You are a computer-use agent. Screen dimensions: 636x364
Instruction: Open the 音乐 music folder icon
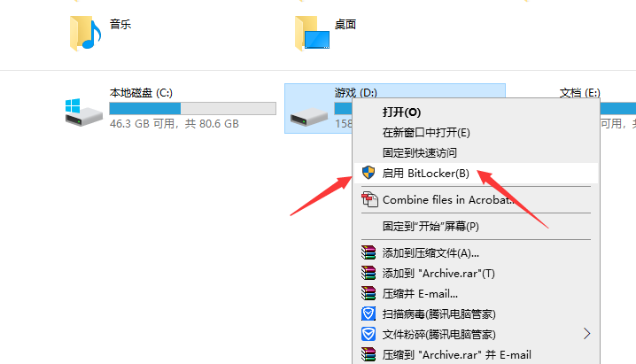(85, 34)
